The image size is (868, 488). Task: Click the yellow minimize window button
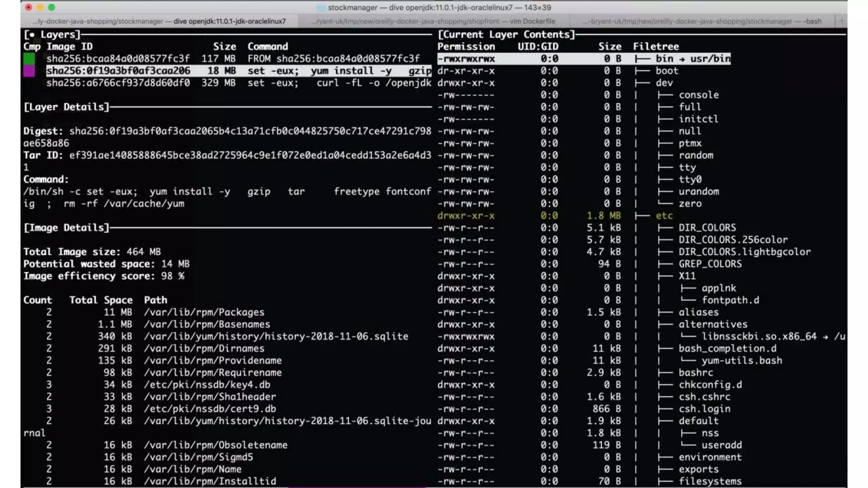coord(40,7)
